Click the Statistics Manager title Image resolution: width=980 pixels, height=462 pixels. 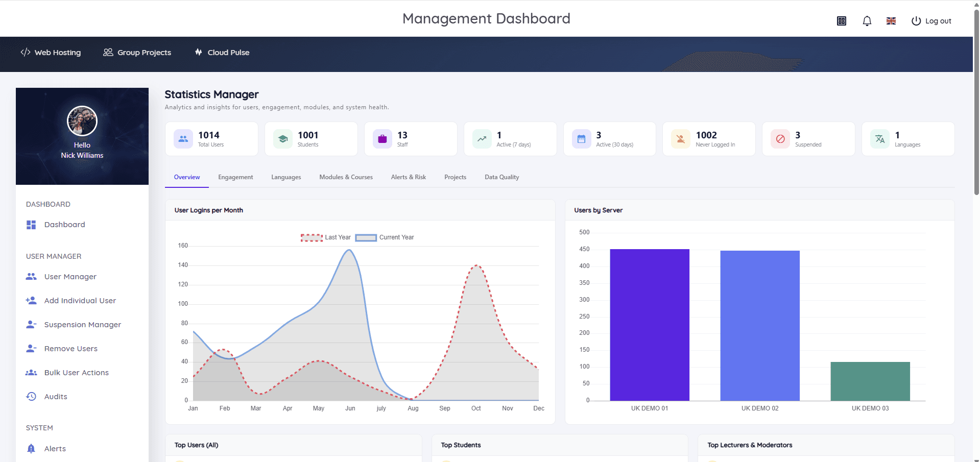[x=211, y=94]
